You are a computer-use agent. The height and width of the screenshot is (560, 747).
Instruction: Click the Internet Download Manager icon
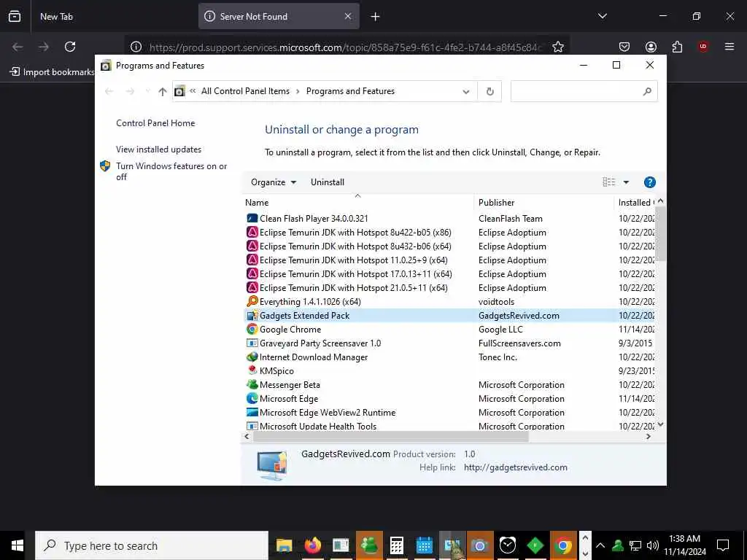point(252,357)
